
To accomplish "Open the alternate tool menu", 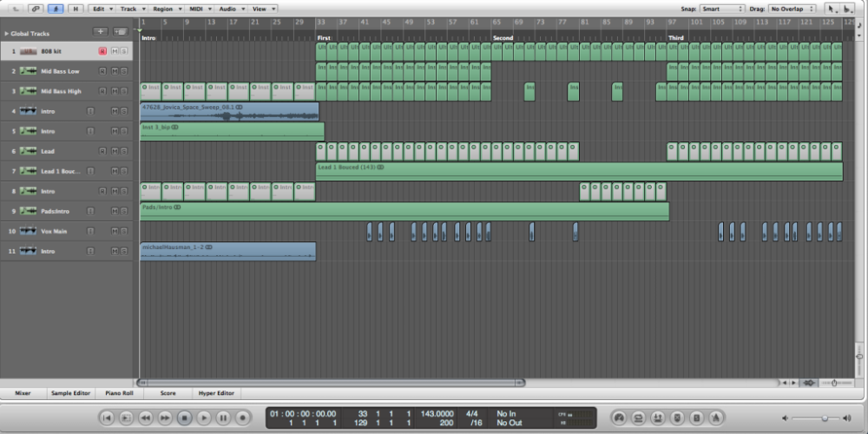I will click(847, 9).
